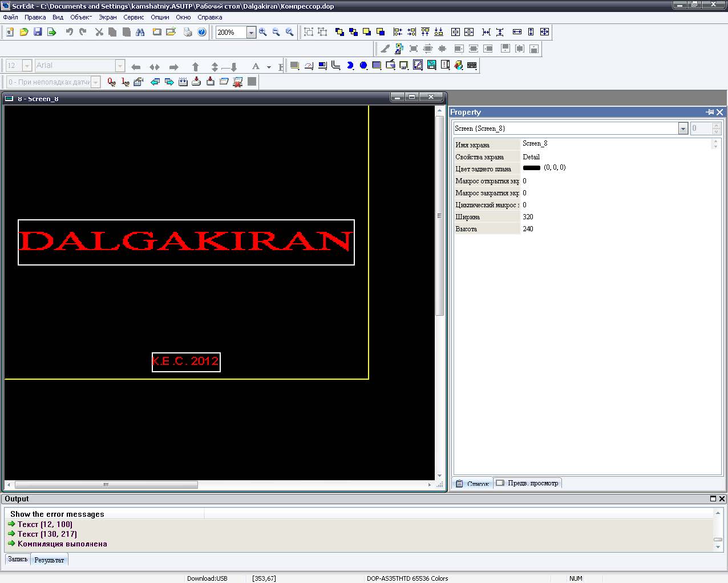728x583 pixels.
Task: Open help with the blue question mark icon
Action: click(201, 32)
